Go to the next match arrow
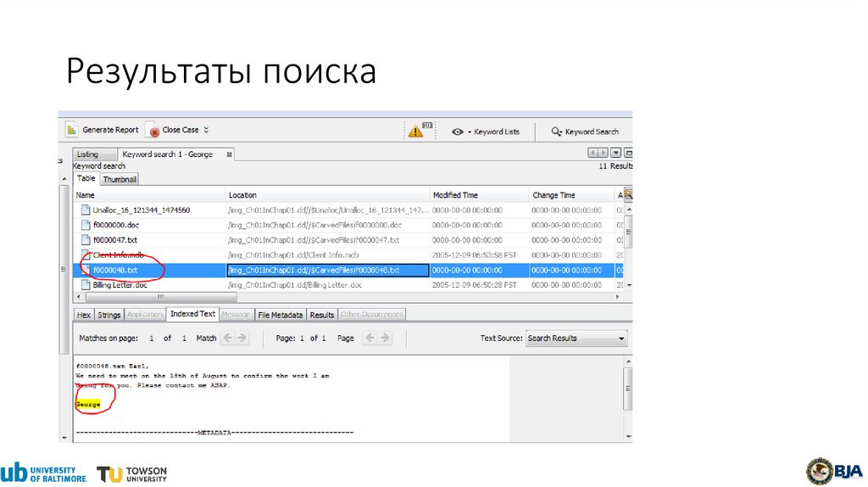This screenshot has width=868, height=487. tap(242, 338)
